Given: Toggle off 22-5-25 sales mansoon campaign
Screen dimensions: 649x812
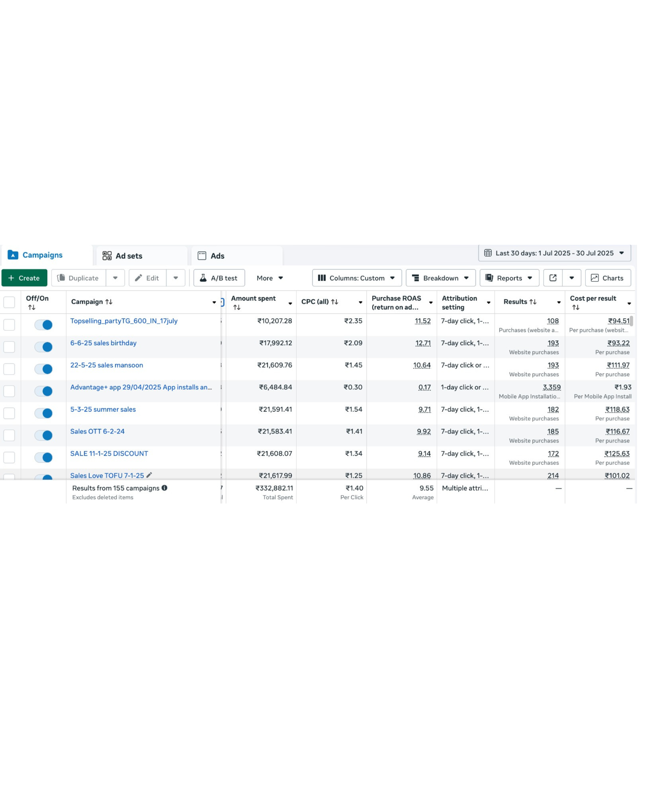Looking at the screenshot, I should click(43, 369).
